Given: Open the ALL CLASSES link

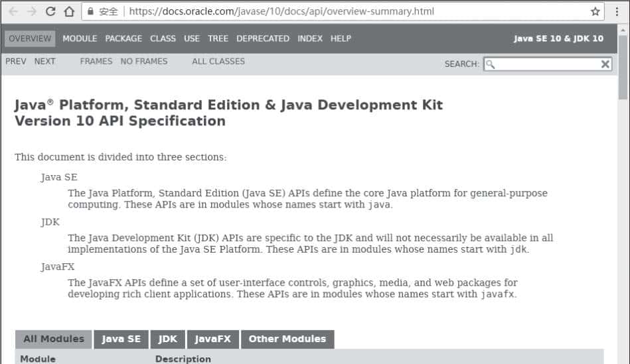Looking at the screenshot, I should tap(218, 61).
